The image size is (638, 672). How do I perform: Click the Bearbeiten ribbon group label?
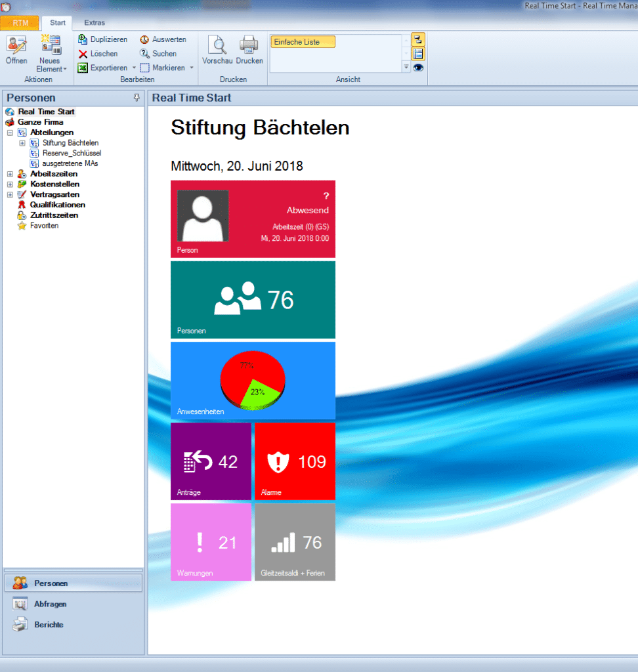[x=137, y=79]
